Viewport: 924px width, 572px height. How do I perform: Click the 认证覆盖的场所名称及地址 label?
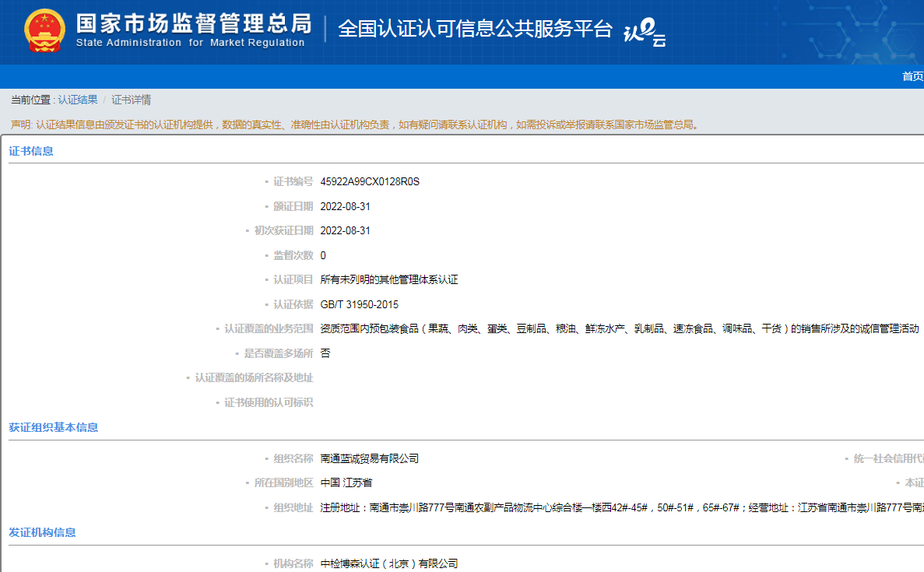click(254, 377)
